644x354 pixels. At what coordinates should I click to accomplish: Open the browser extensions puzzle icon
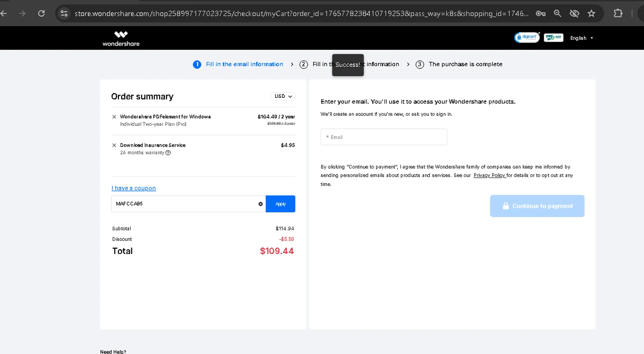pos(618,13)
